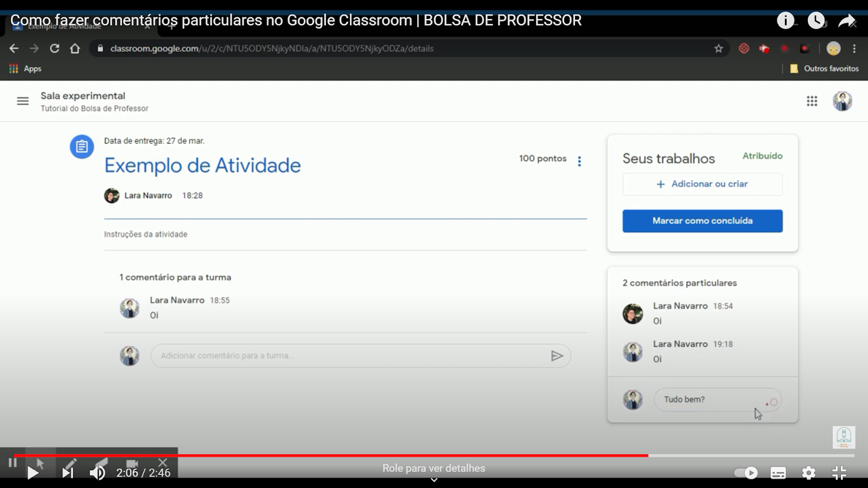868x488 pixels.
Task: Click the Bolsa de Professor channel watermark
Action: 844,437
